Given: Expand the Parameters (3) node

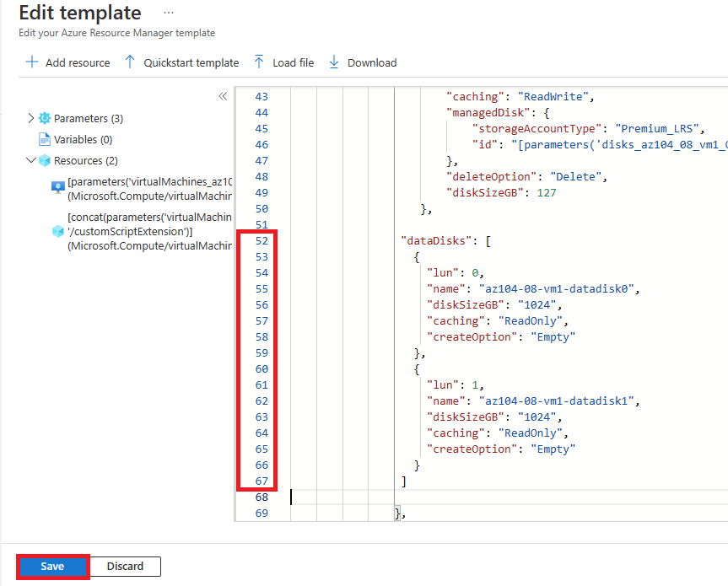Looking at the screenshot, I should pos(30,118).
